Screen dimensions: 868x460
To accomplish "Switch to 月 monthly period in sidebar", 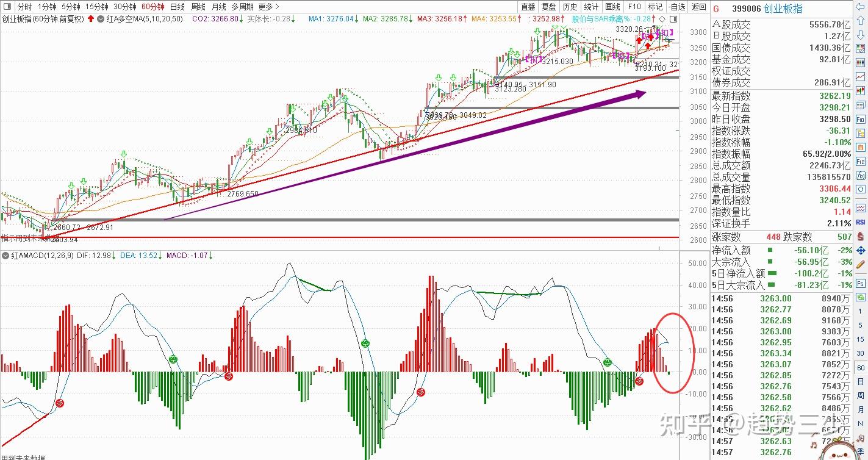I will (860, 409).
